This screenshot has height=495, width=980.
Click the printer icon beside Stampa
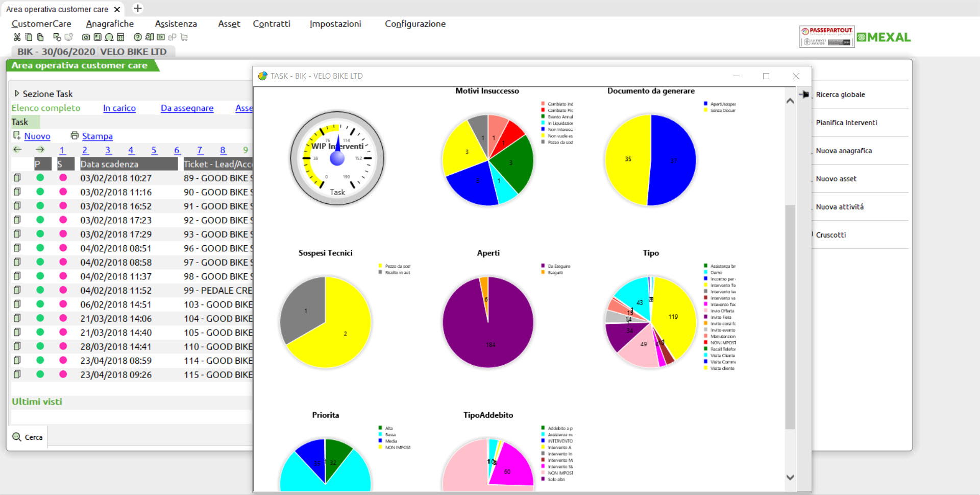coord(75,136)
